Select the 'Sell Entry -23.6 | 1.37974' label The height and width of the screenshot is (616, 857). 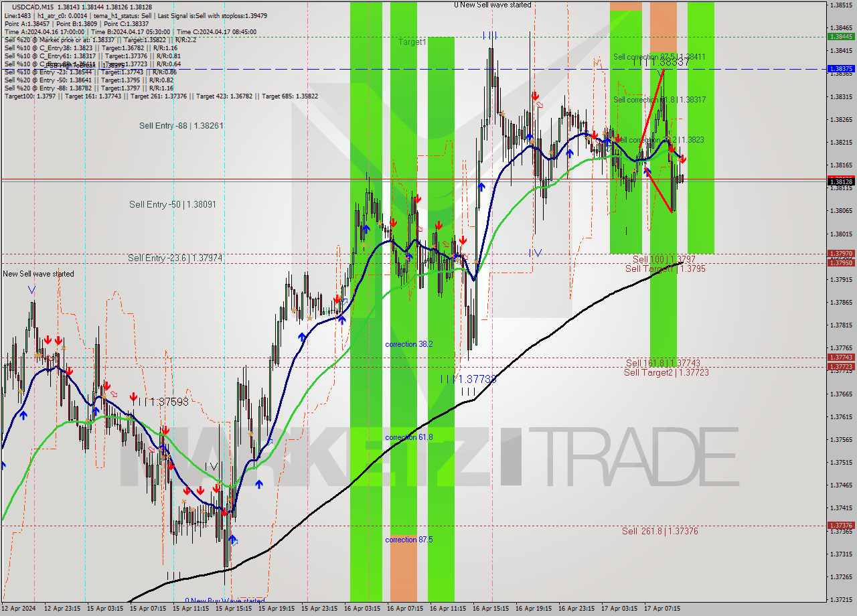(175, 258)
